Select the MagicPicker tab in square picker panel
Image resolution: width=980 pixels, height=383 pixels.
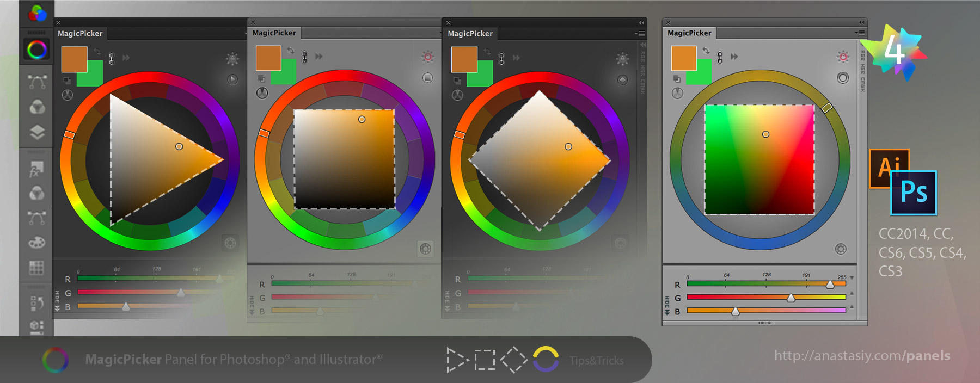(274, 33)
